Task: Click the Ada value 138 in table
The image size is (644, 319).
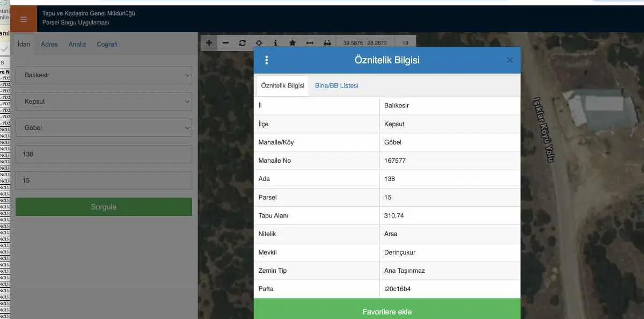Action: tap(390, 179)
